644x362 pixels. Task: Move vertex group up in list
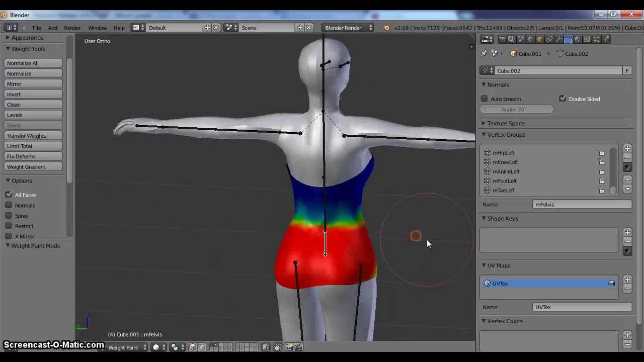tap(627, 179)
